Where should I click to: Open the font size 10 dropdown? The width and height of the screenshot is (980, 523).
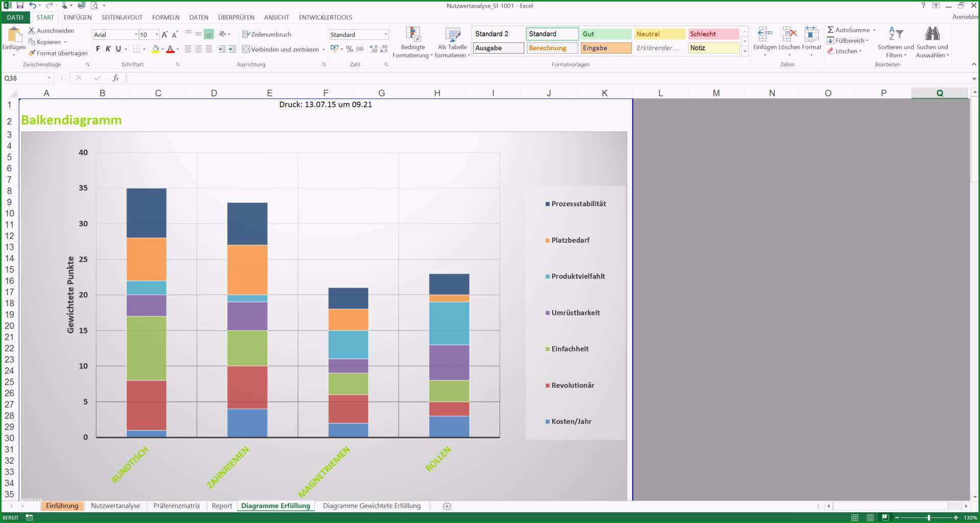(157, 35)
